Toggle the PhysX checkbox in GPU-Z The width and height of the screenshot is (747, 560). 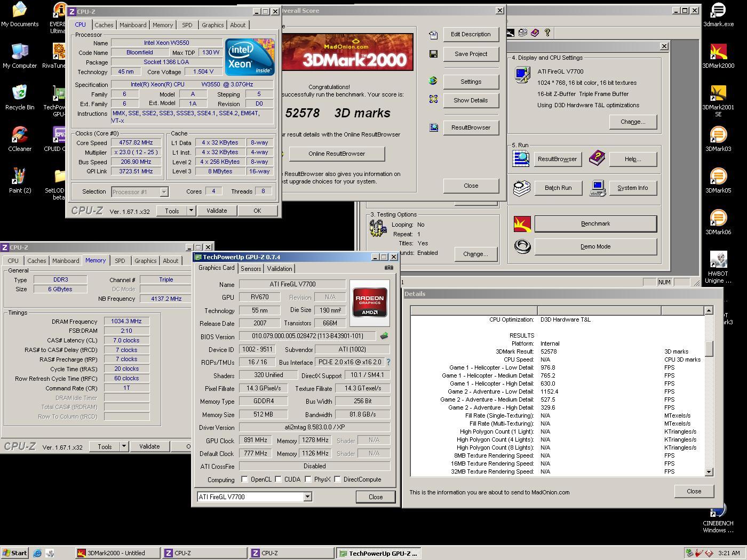308,479
